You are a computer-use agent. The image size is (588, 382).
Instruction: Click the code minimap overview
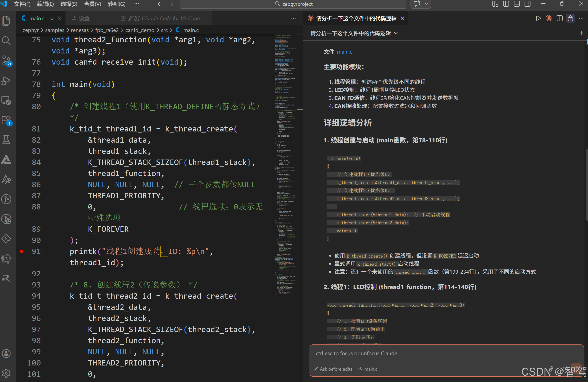coord(285,163)
